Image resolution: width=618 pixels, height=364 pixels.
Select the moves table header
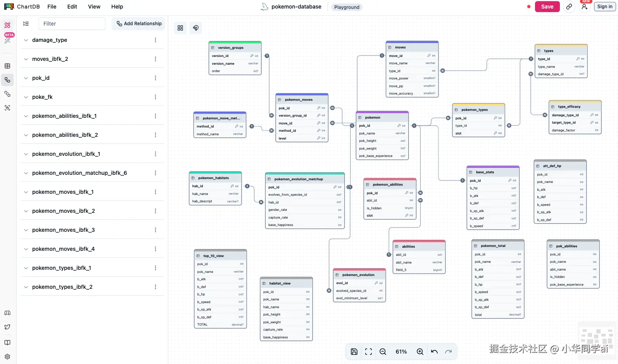(412, 47)
